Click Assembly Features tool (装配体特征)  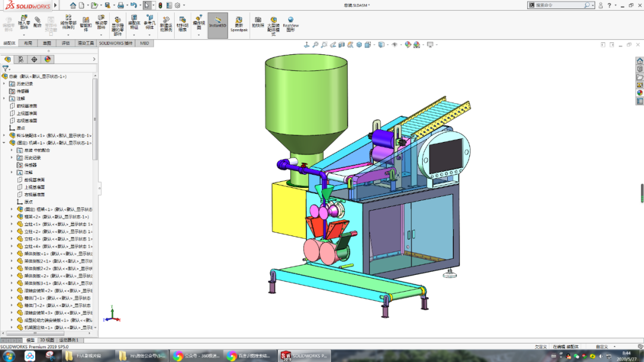[x=134, y=23]
